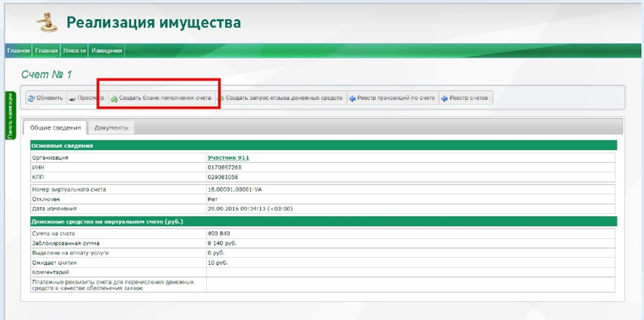Click the empty Комментарий value cell
The height and width of the screenshot is (320, 644).
coord(409,271)
